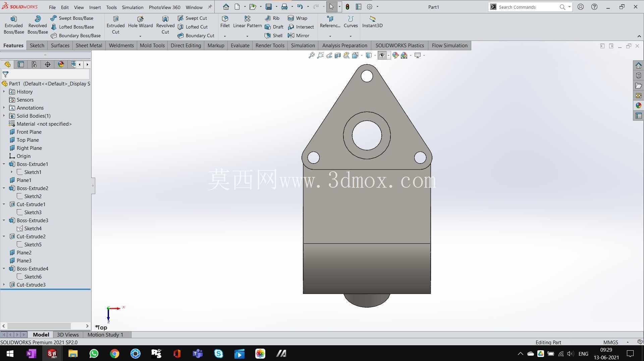Screen dimensions: 644x361
Task: Expand the Solid Bodies(1) folder
Action: coord(4,116)
